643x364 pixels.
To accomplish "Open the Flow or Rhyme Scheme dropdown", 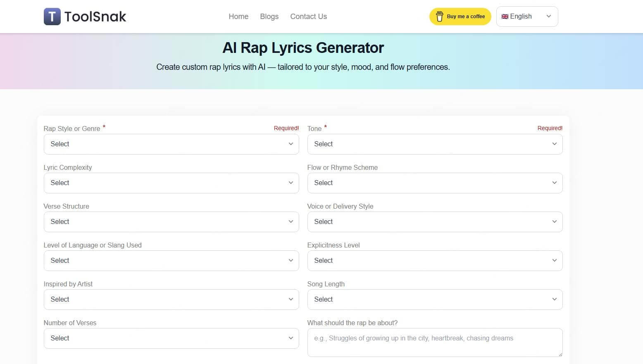I will click(x=435, y=183).
